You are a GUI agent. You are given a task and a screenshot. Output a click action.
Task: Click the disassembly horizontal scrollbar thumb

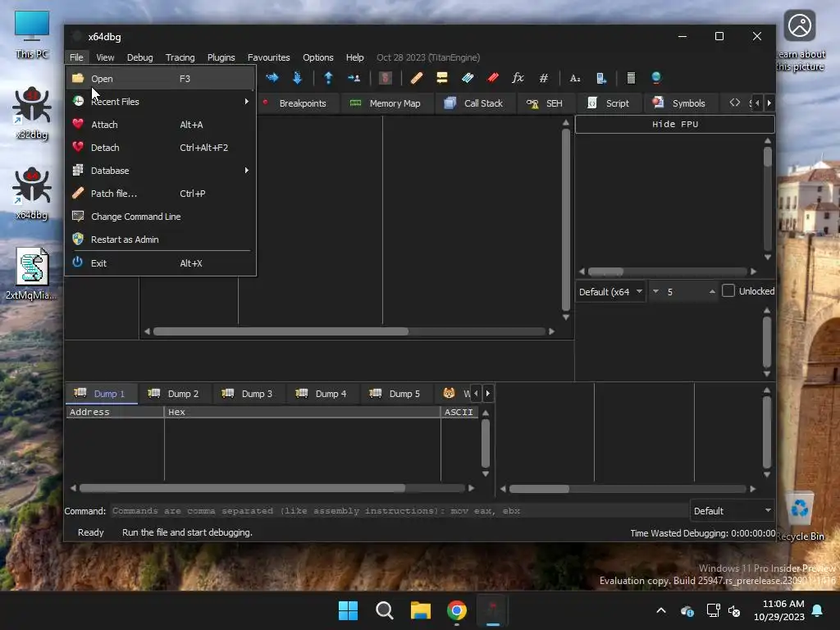(281, 331)
